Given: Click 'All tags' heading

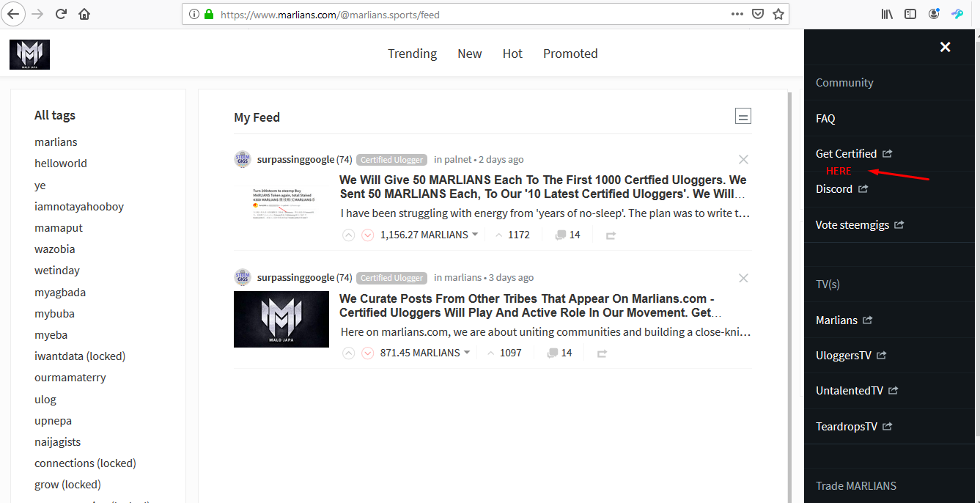Looking at the screenshot, I should [x=55, y=115].
